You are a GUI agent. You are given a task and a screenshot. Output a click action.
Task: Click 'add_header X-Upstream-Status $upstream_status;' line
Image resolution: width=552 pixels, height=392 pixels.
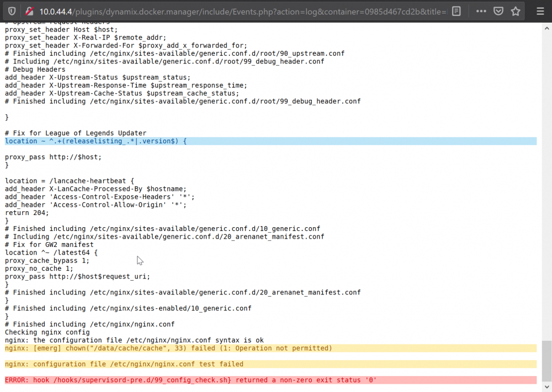98,77
